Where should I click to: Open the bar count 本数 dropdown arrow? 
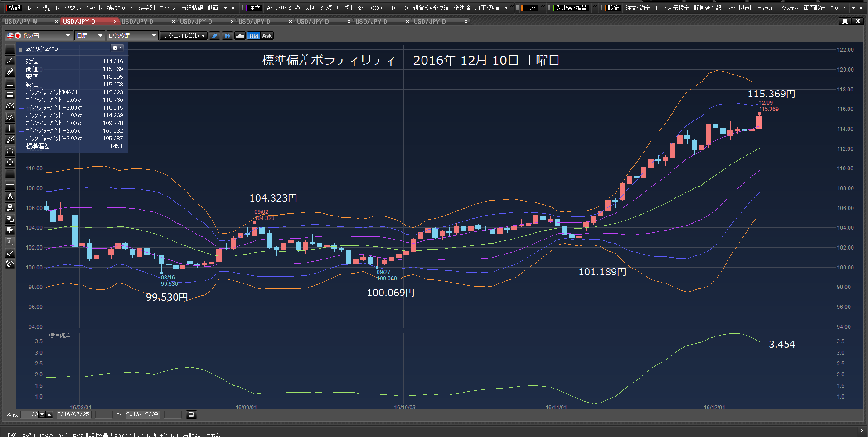[42, 414]
